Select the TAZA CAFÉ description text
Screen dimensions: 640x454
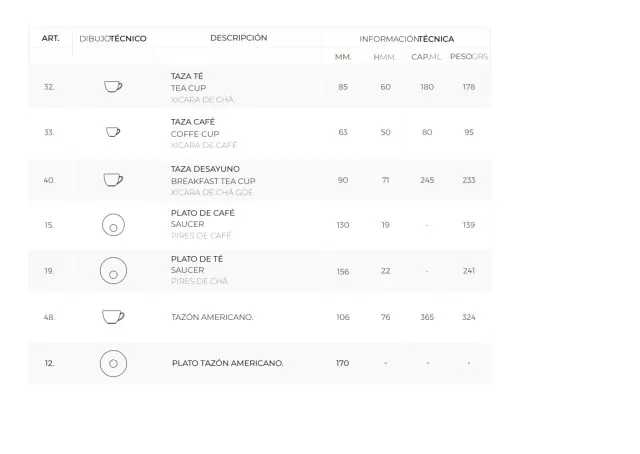193,122
